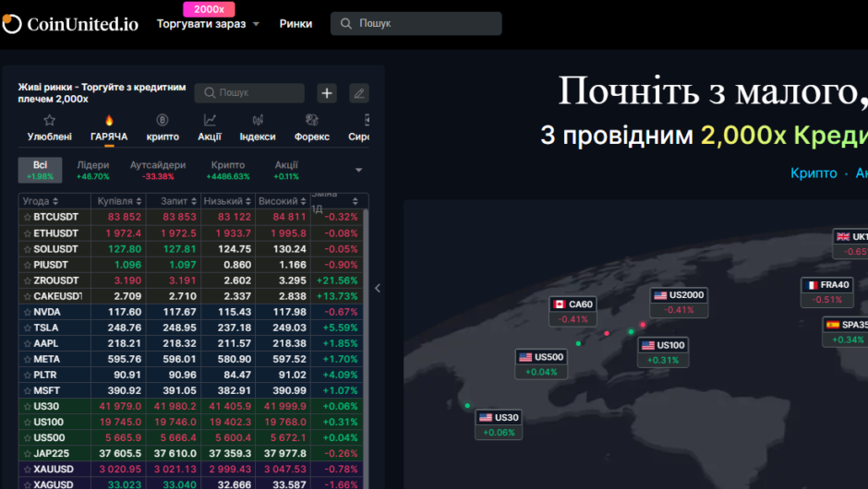This screenshot has height=489, width=868.
Task: Expand the market filter list arrow
Action: [358, 170]
